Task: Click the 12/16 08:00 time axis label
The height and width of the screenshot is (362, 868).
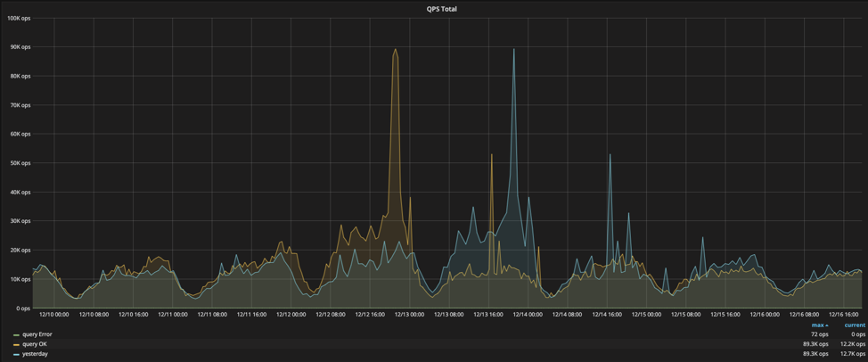Action: [x=805, y=315]
